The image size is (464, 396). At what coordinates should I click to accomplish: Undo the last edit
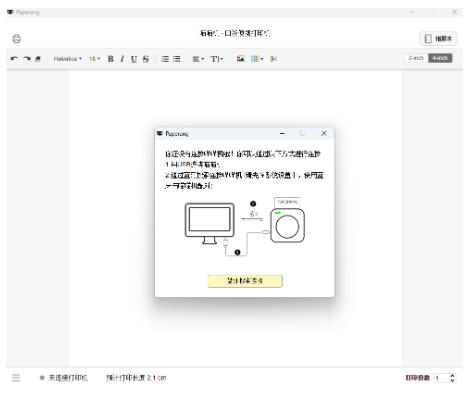coord(14,59)
